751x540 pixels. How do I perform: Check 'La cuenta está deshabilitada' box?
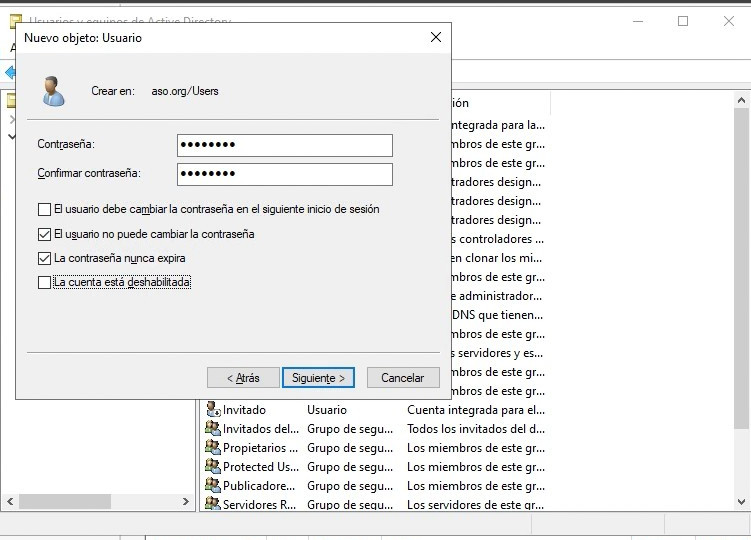coord(44,282)
